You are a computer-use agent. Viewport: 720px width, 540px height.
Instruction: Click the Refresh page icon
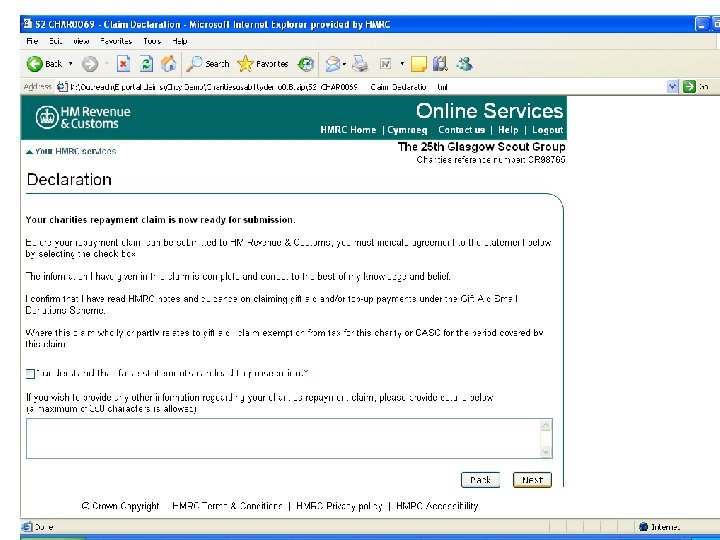pos(146,64)
